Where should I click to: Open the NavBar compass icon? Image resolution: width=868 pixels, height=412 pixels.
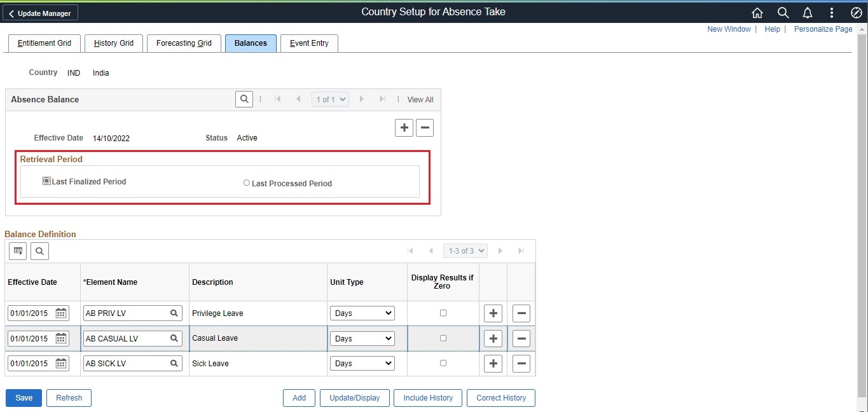[855, 12]
